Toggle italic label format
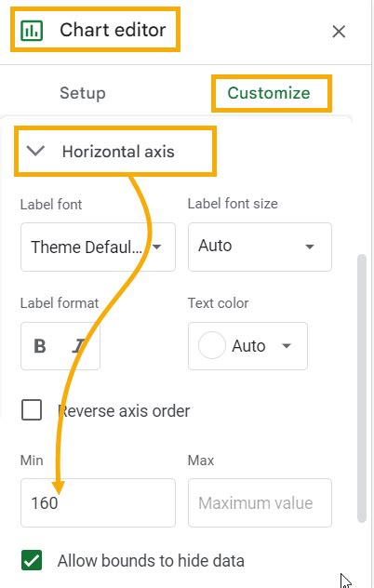374x588 pixels. (79, 346)
